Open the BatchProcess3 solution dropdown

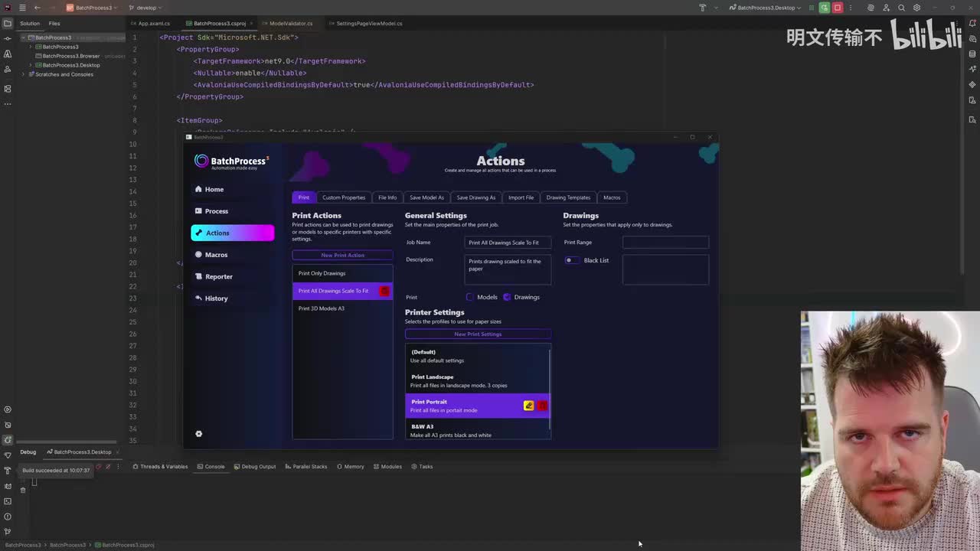tap(91, 8)
